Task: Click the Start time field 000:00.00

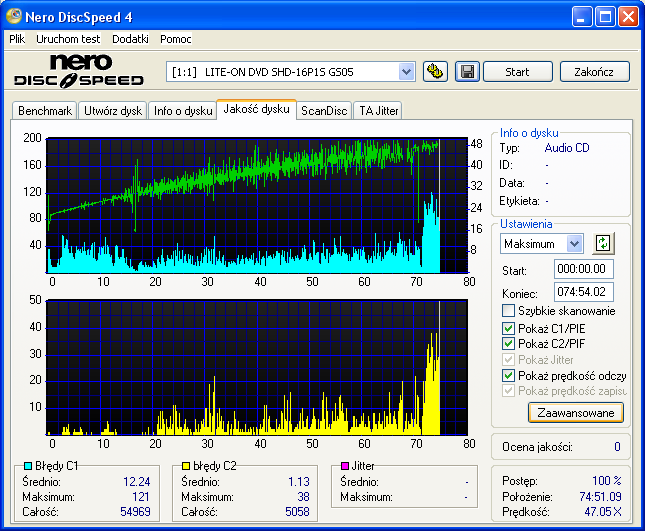Action: pos(583,269)
